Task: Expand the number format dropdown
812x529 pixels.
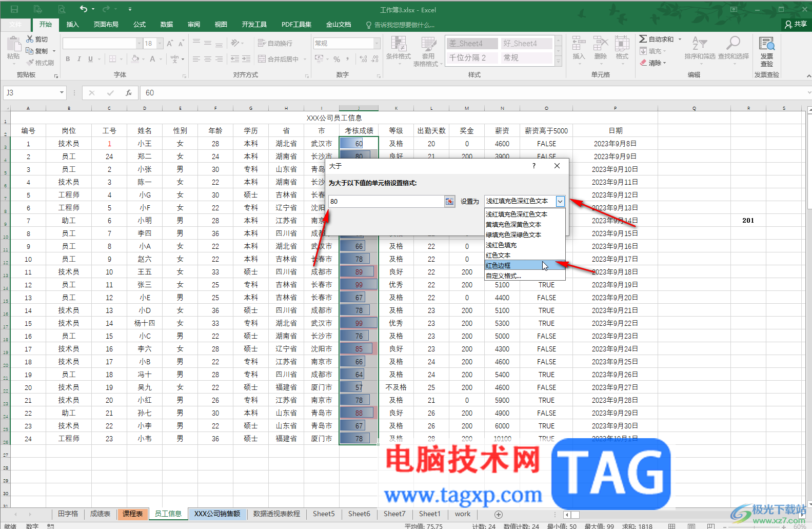Action: click(x=377, y=44)
